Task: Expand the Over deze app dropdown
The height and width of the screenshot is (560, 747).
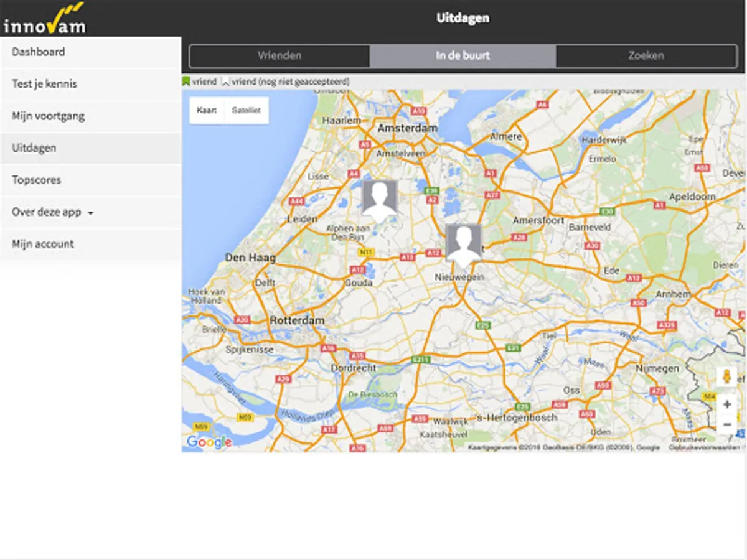Action: click(90, 212)
